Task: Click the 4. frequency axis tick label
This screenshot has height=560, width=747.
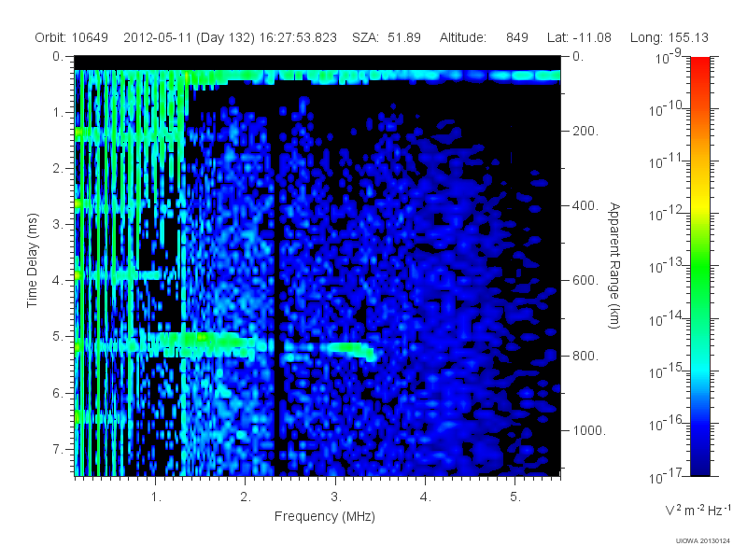Action: [426, 497]
